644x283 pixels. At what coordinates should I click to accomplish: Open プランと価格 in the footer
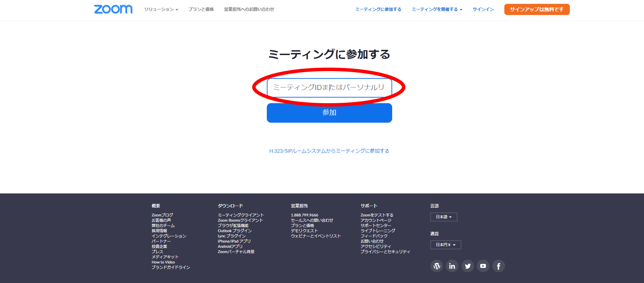(302, 225)
